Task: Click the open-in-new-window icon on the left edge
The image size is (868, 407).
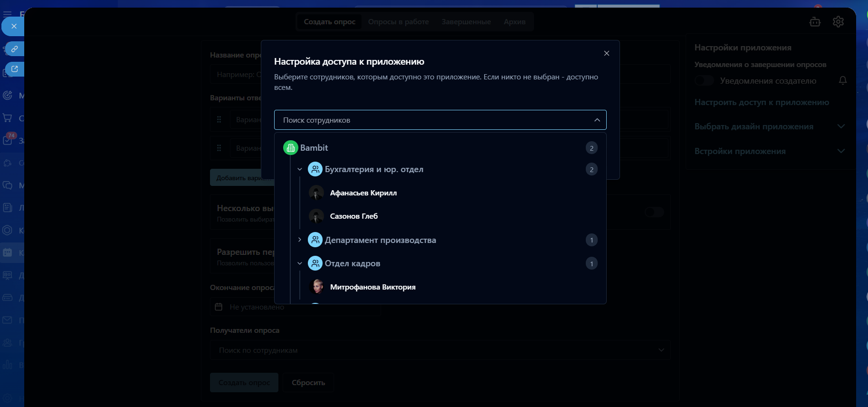Action: click(x=14, y=69)
